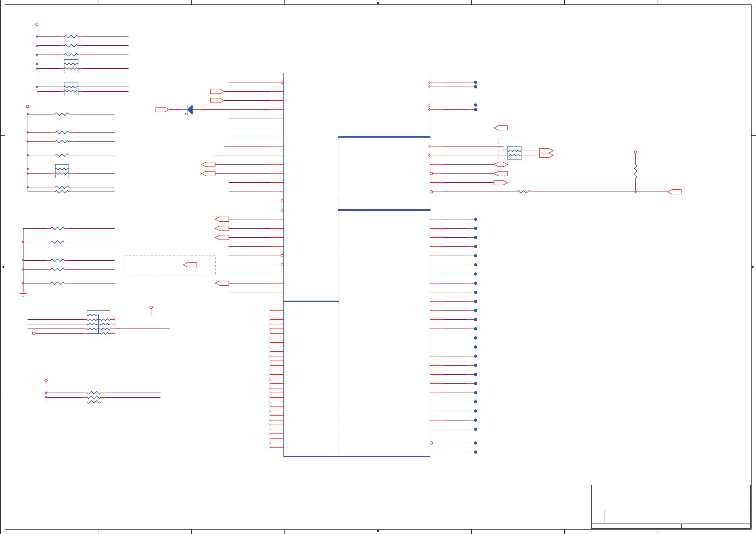
Task: Select the power port above resistor network's right
Action: point(151,307)
